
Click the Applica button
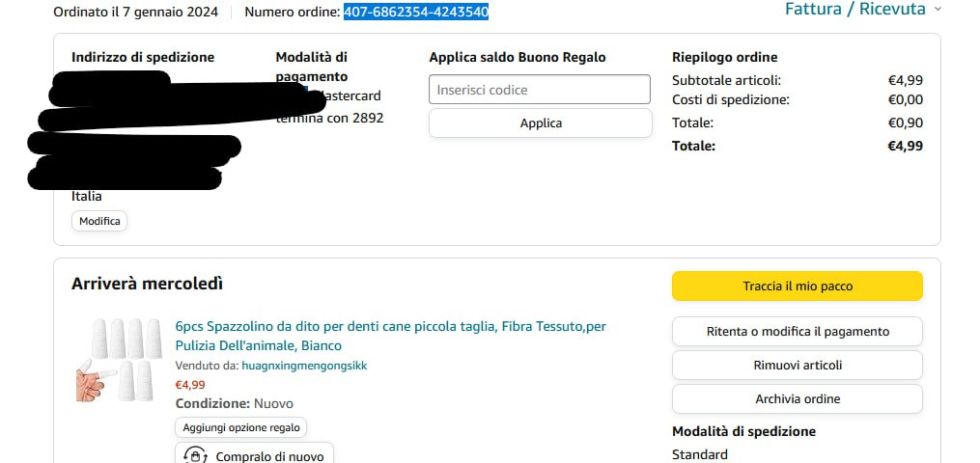[x=541, y=123]
